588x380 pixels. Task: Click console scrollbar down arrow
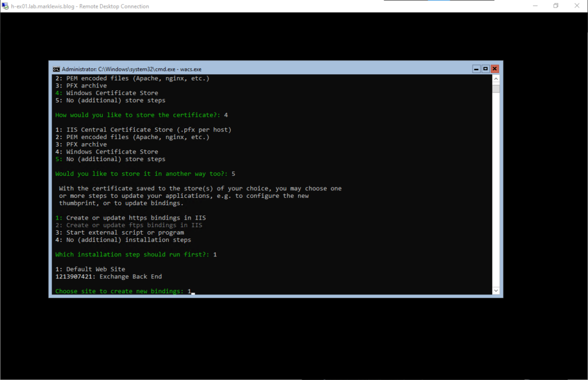coord(496,291)
